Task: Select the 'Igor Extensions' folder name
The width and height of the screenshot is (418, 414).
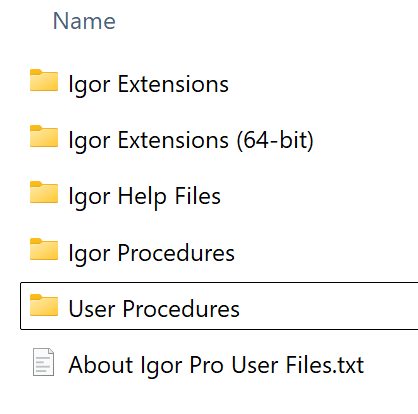Action: pos(148,84)
